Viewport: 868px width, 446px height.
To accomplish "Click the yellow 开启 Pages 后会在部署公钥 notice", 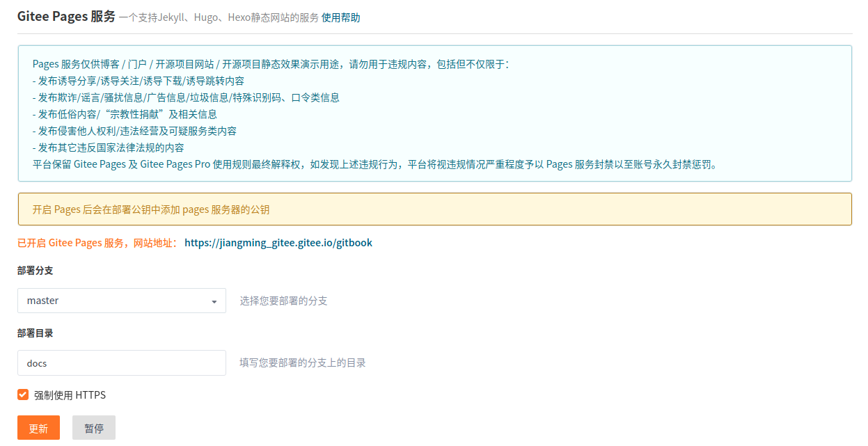I will 434,209.
